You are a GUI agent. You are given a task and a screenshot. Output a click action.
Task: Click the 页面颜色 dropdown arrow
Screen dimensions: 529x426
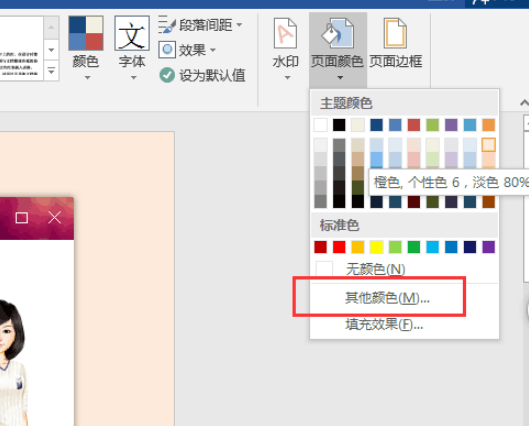tap(340, 78)
